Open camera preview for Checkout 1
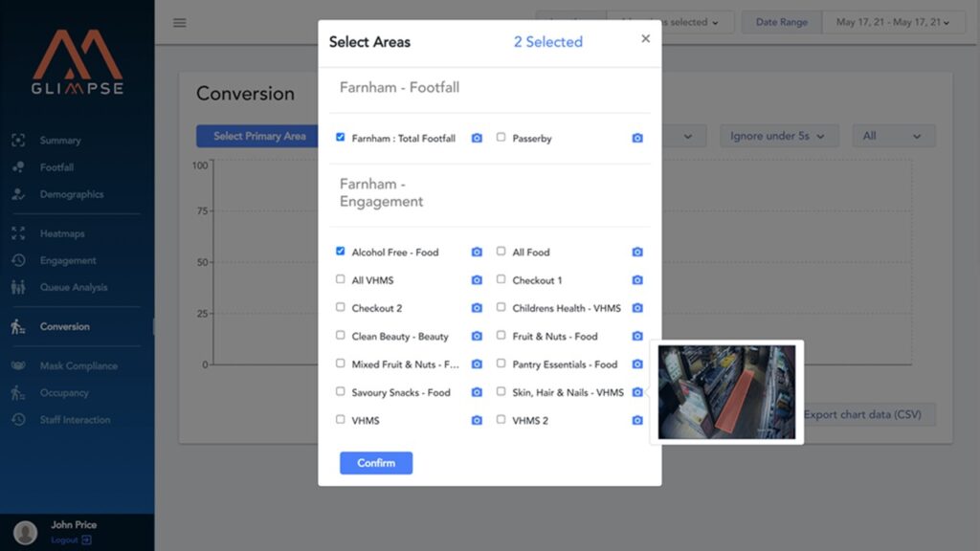The height and width of the screenshot is (551, 980). pyautogui.click(x=637, y=280)
